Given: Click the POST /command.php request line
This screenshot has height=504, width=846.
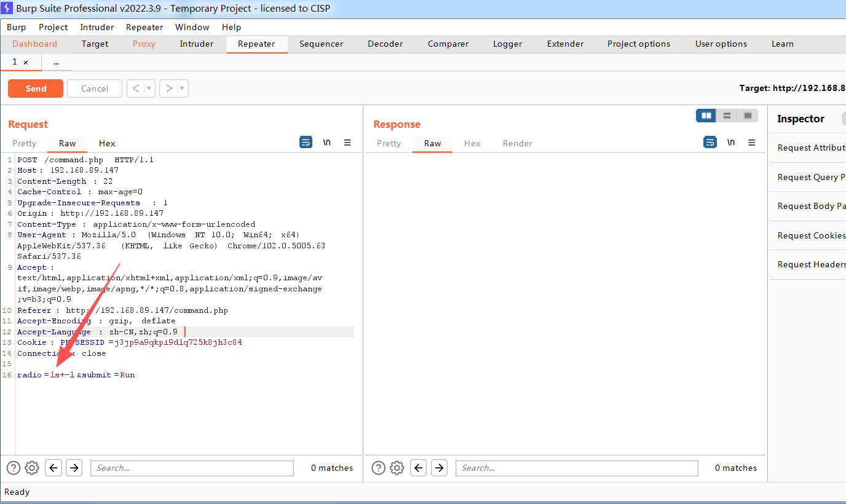Looking at the screenshot, I should pos(85,160).
